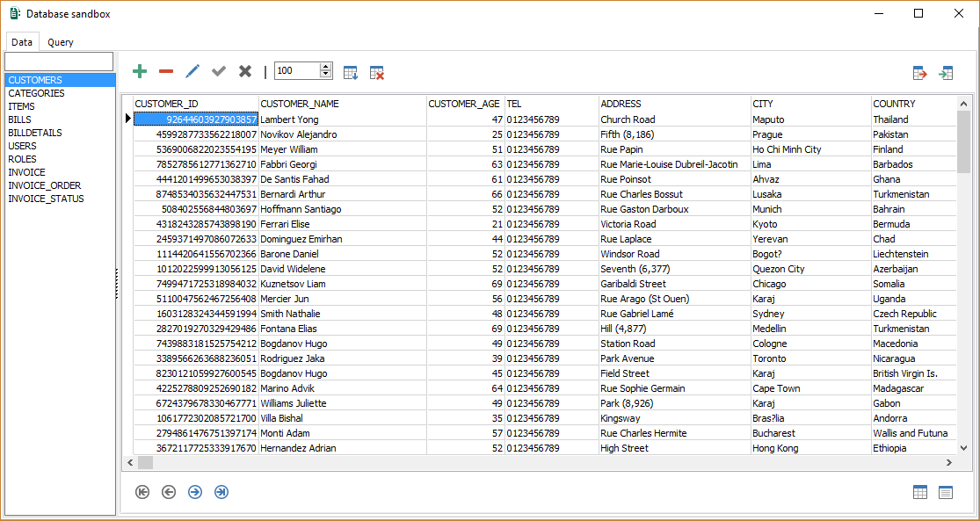Refresh rows using the load-table icon

point(351,73)
